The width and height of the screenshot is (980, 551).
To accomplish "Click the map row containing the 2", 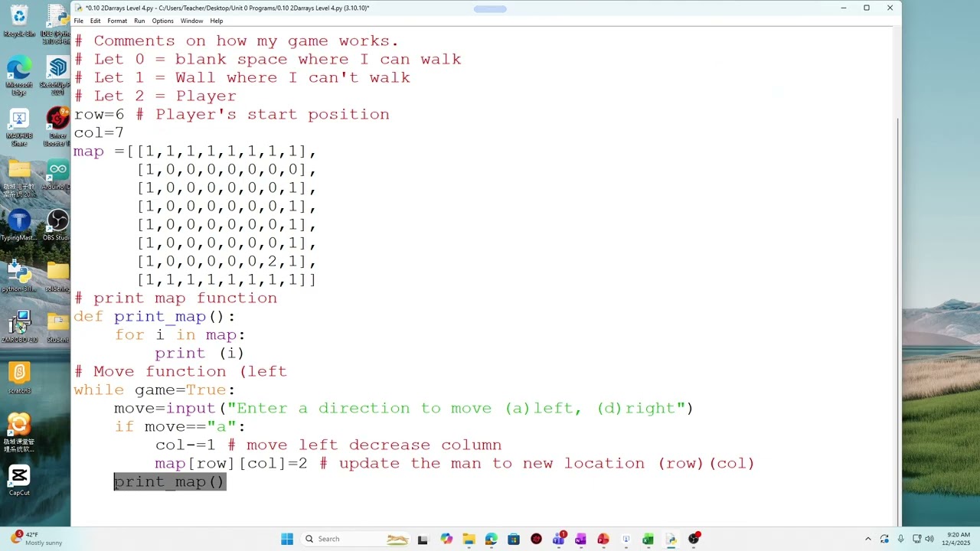I will (x=227, y=261).
